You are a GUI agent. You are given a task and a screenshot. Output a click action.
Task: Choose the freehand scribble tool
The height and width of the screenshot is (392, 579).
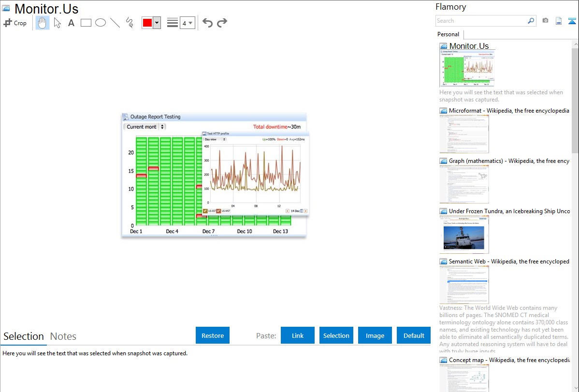point(130,23)
